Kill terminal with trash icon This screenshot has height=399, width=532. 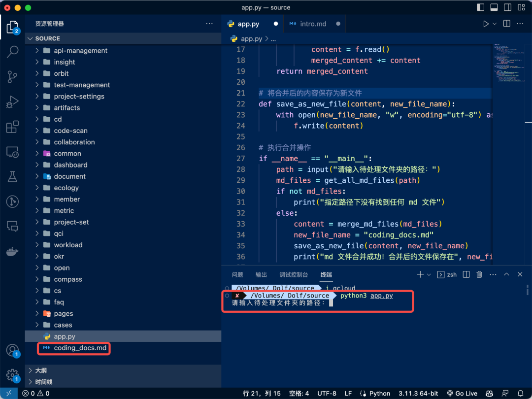pyautogui.click(x=479, y=274)
